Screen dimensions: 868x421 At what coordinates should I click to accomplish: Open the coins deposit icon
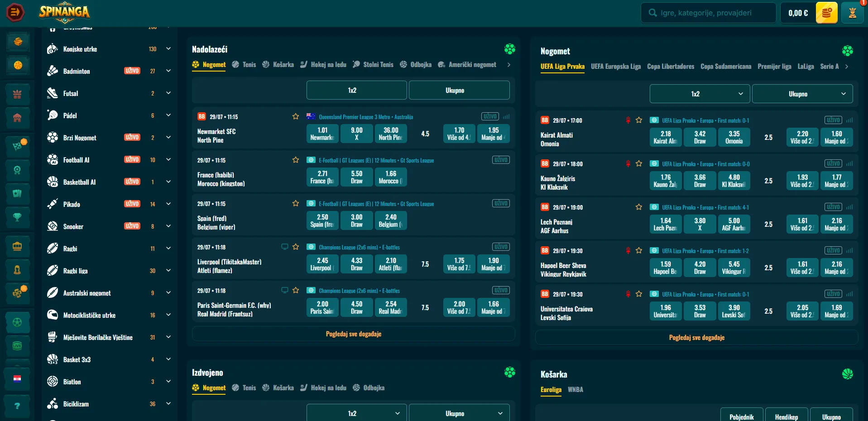coord(826,13)
